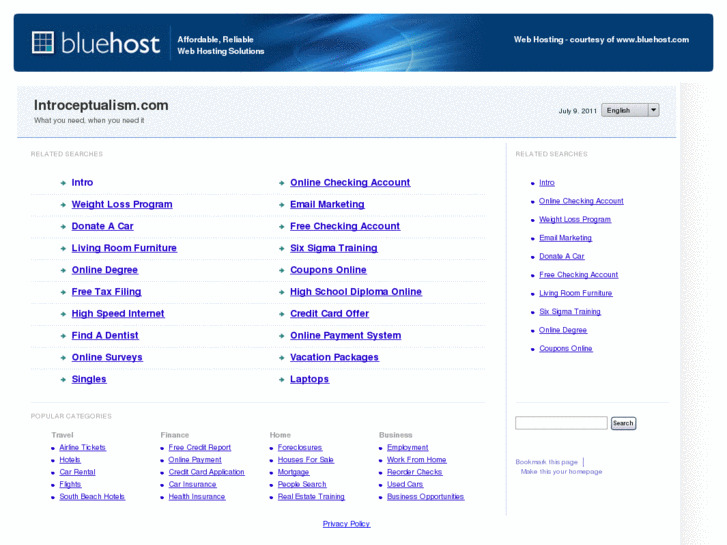Follow the Online Surveys link
This screenshot has width=727, height=545.
(x=107, y=357)
